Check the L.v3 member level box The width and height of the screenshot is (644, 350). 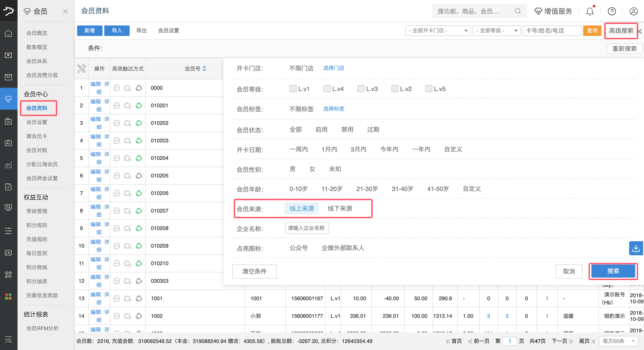point(361,89)
